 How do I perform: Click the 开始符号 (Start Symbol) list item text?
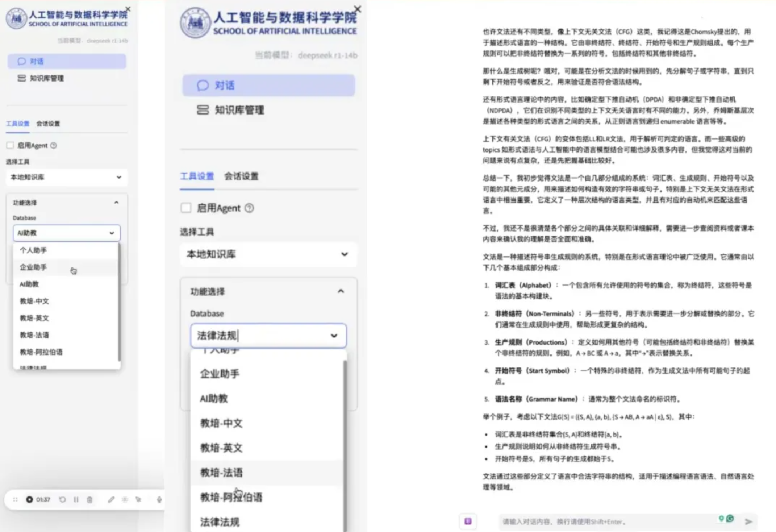click(x=622, y=376)
